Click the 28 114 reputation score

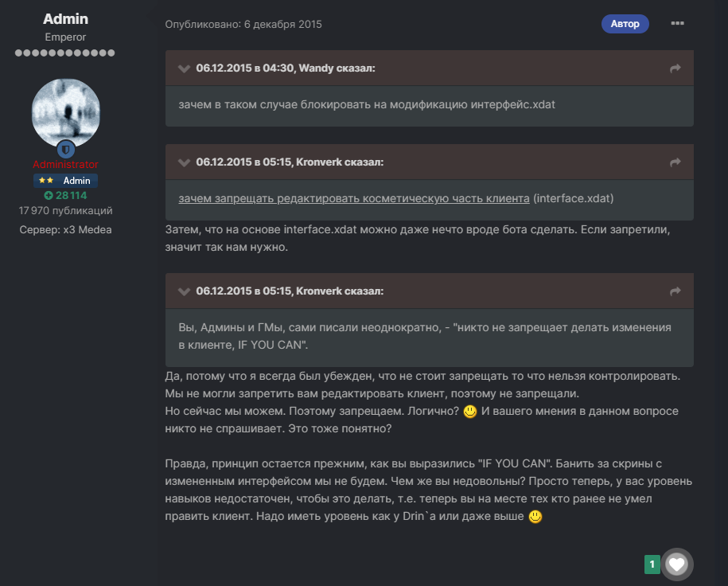(71, 196)
